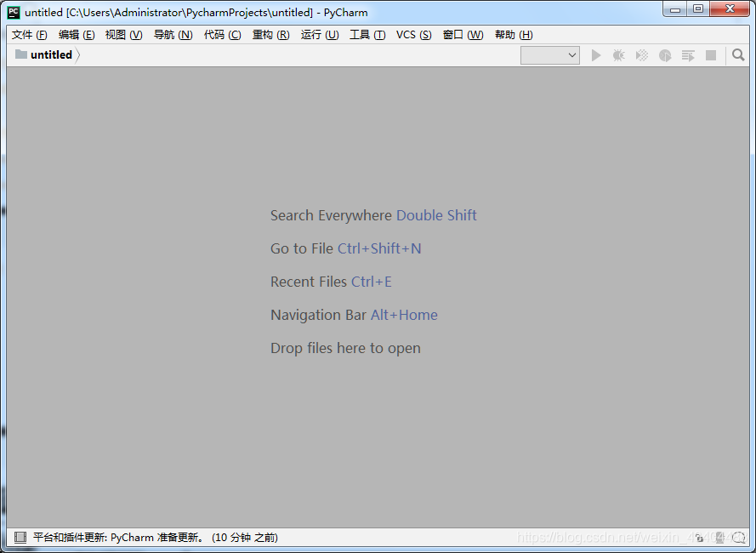
Task: Expand the run configuration dropdown
Action: click(x=550, y=55)
